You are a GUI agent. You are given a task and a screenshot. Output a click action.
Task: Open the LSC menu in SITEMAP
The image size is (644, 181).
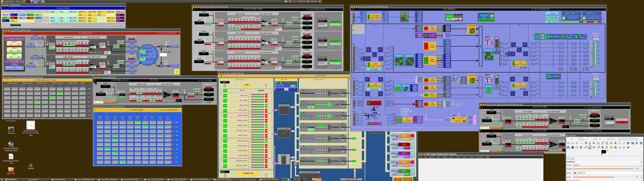coord(22,15)
